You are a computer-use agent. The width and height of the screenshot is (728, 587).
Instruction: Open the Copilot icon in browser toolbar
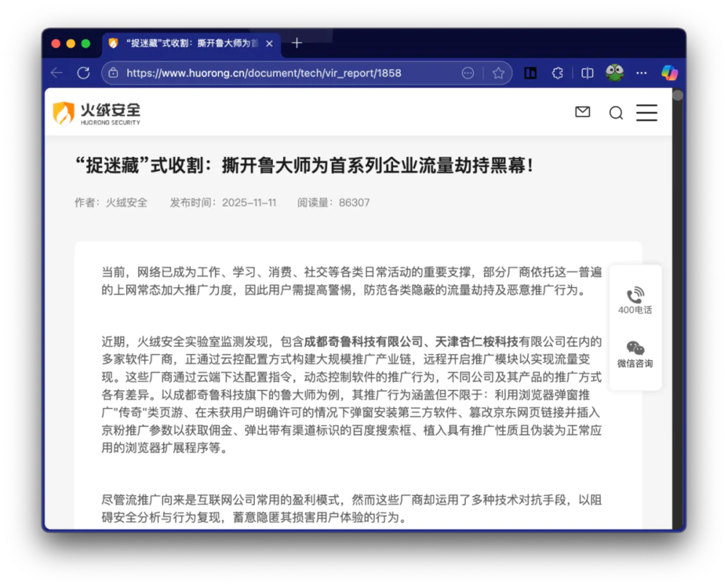669,73
